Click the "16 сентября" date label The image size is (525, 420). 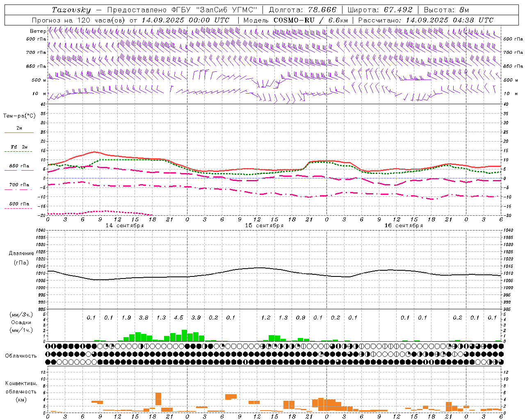click(x=403, y=225)
